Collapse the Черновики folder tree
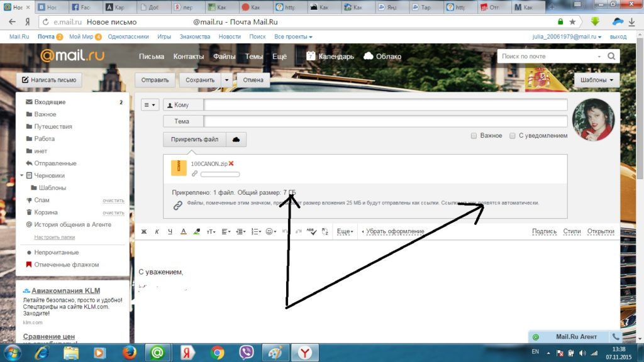This screenshot has width=644, height=362. 22,176
